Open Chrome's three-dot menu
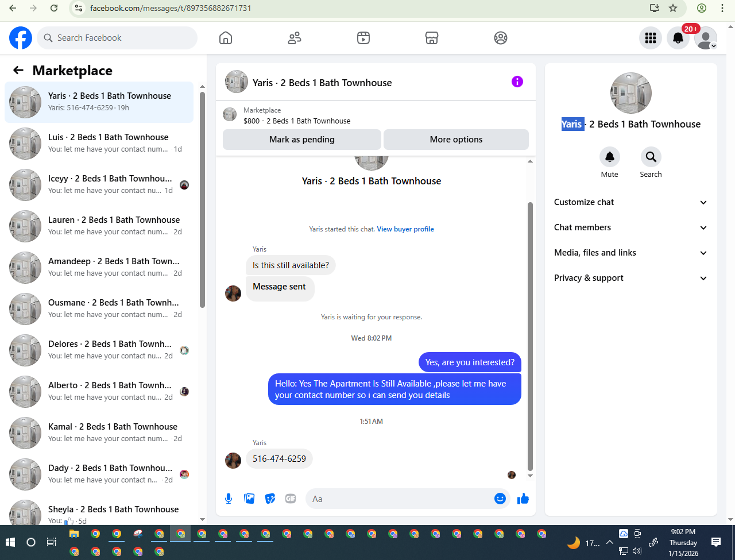735x560 pixels. point(722,8)
